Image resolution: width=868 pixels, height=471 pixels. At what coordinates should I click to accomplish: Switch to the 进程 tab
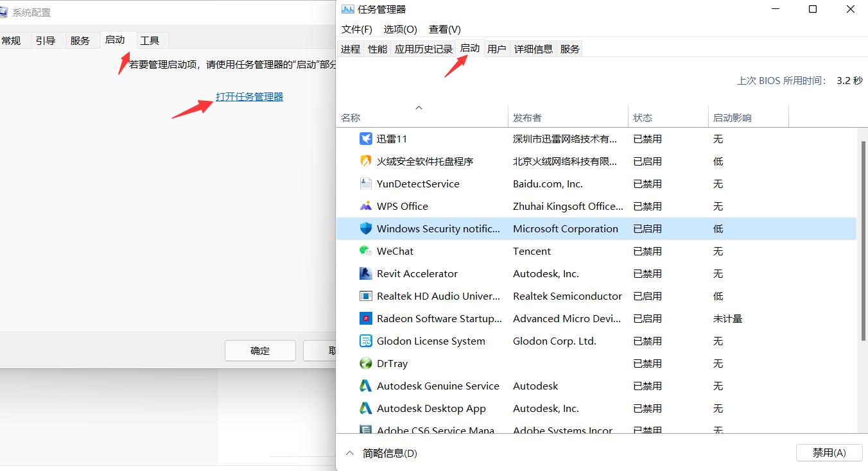pos(351,49)
